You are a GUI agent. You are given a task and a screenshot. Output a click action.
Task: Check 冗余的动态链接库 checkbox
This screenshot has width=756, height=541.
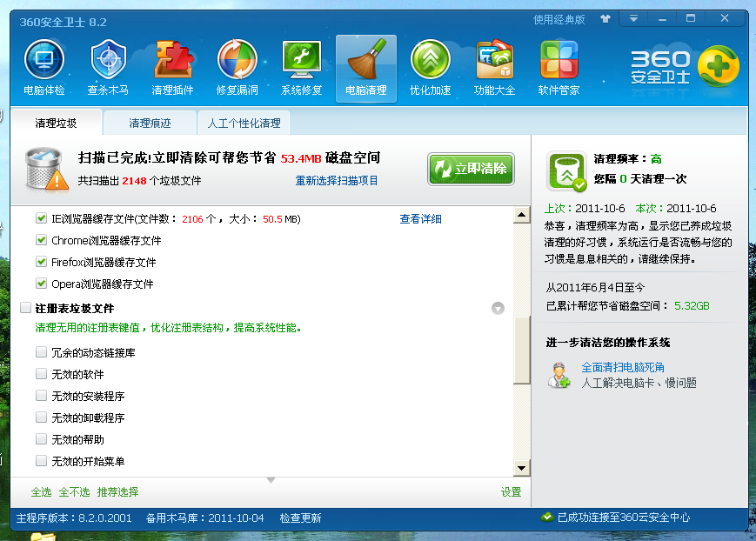41,352
